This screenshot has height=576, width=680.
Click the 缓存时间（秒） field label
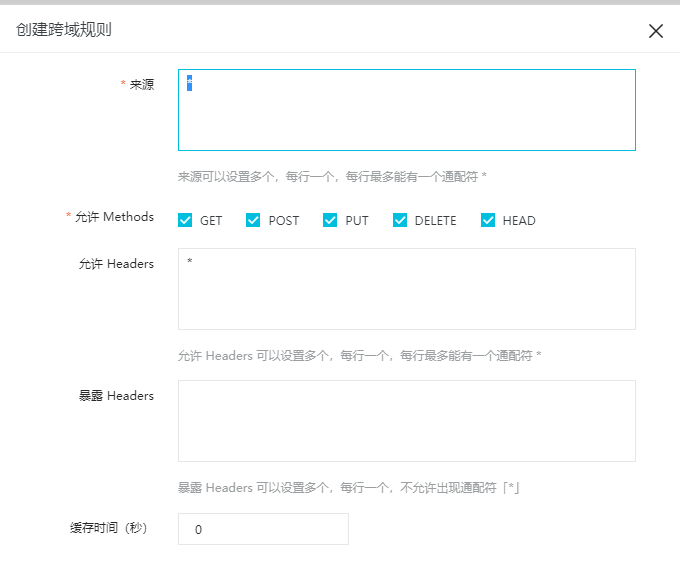[x=102, y=528]
